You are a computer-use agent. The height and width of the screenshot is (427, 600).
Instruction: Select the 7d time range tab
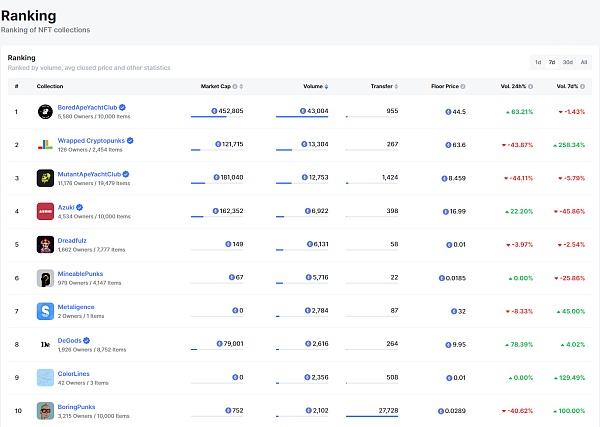pyautogui.click(x=553, y=62)
